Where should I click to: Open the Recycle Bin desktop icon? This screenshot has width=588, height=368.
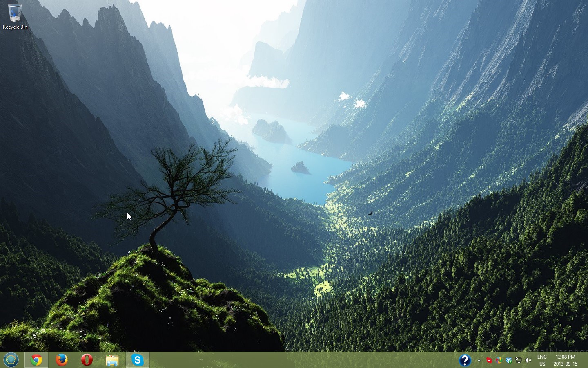tap(15, 16)
